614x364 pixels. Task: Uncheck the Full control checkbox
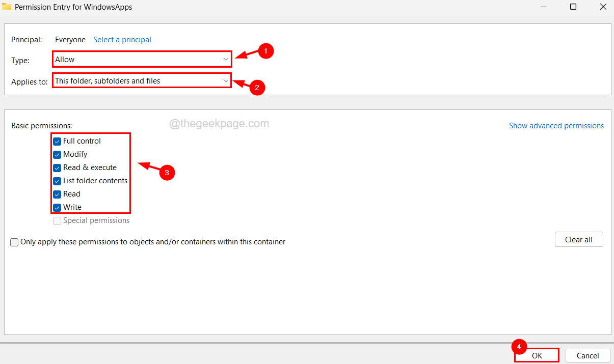coord(57,141)
